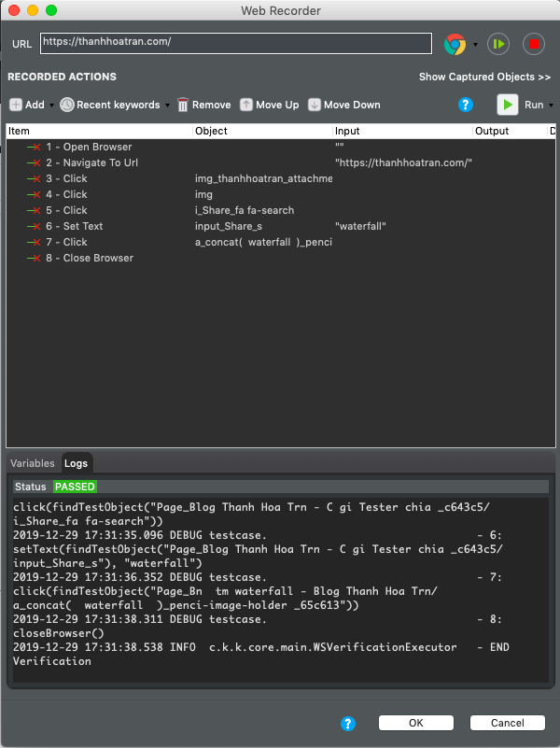This screenshot has height=748, width=560.
Task: Expand the Run options dropdown arrow
Action: click(552, 106)
